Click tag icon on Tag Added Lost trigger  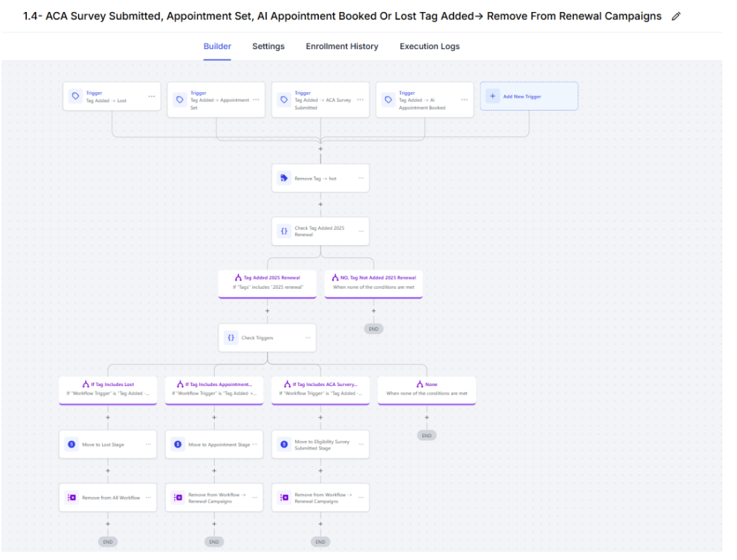[76, 96]
